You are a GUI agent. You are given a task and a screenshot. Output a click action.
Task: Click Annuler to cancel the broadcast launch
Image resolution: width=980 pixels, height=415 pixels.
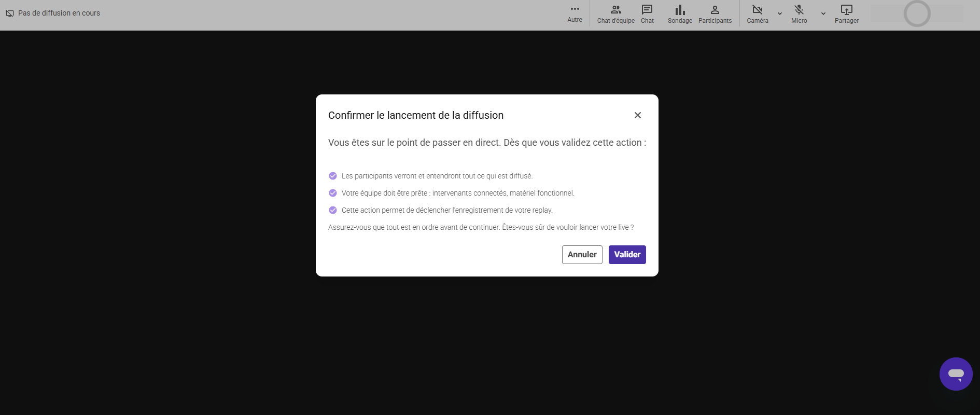click(582, 255)
